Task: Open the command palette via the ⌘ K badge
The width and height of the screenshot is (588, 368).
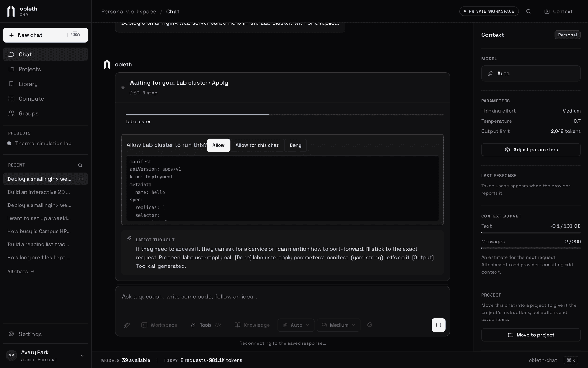Action: [x=571, y=360]
